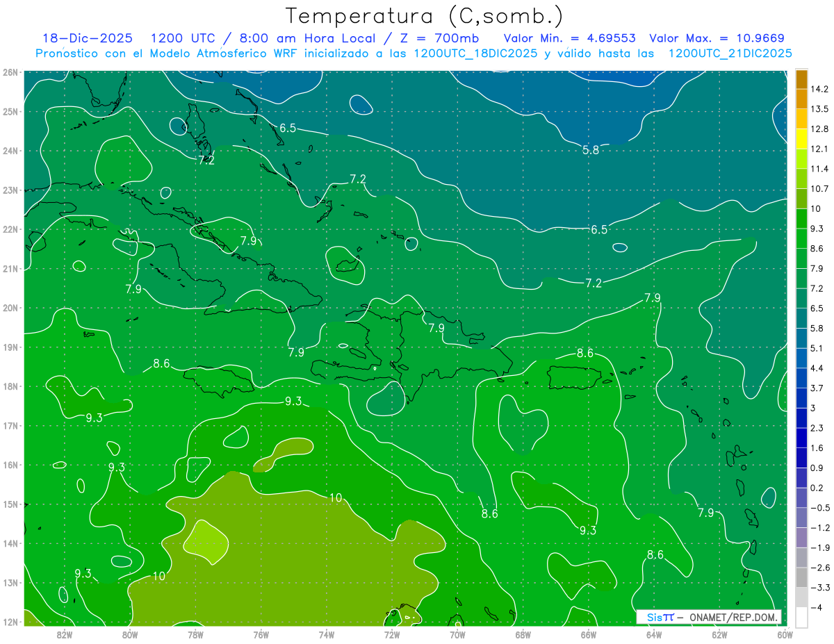Click the 12.8 legend label
Viewport: 834px width, 644px height.
(819, 129)
